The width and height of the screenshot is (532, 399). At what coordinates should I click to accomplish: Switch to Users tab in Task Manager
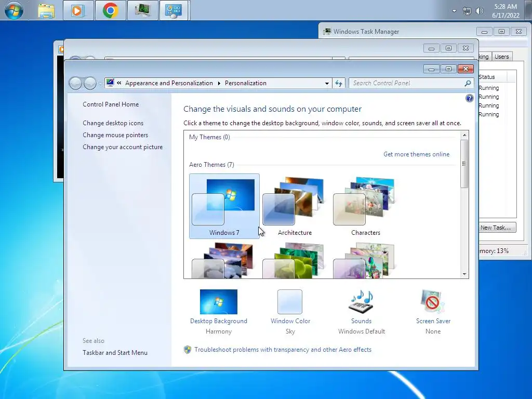point(501,57)
